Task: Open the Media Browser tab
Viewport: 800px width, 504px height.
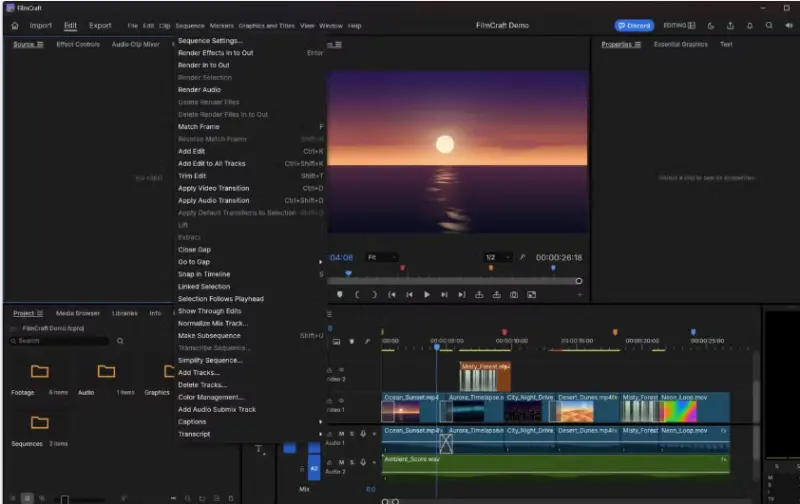Action: (x=78, y=313)
